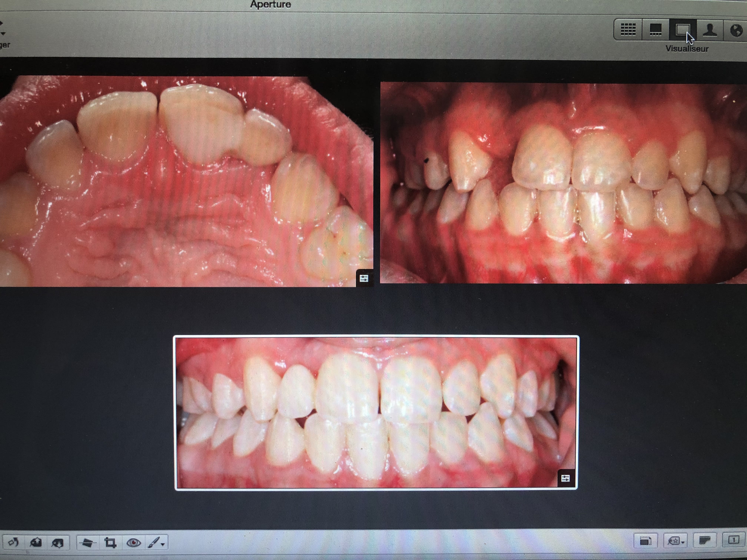Open the Places globe view
The height and width of the screenshot is (560, 747).
click(736, 30)
